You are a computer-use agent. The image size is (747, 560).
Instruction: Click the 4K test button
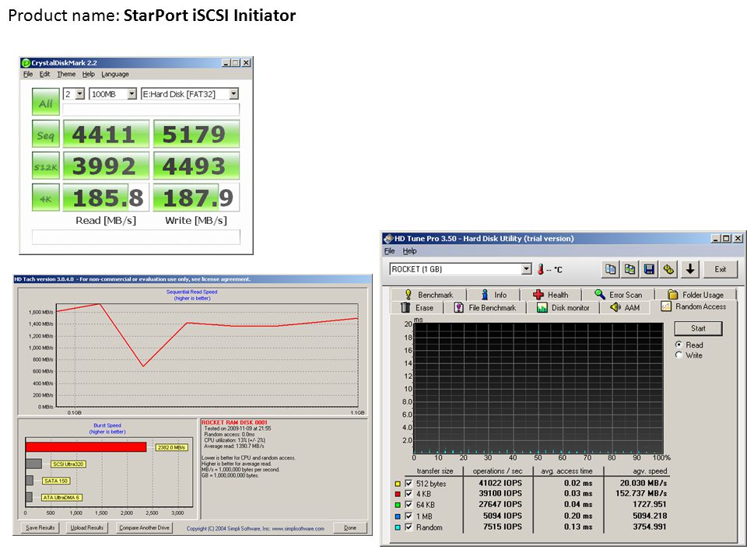[x=46, y=197]
